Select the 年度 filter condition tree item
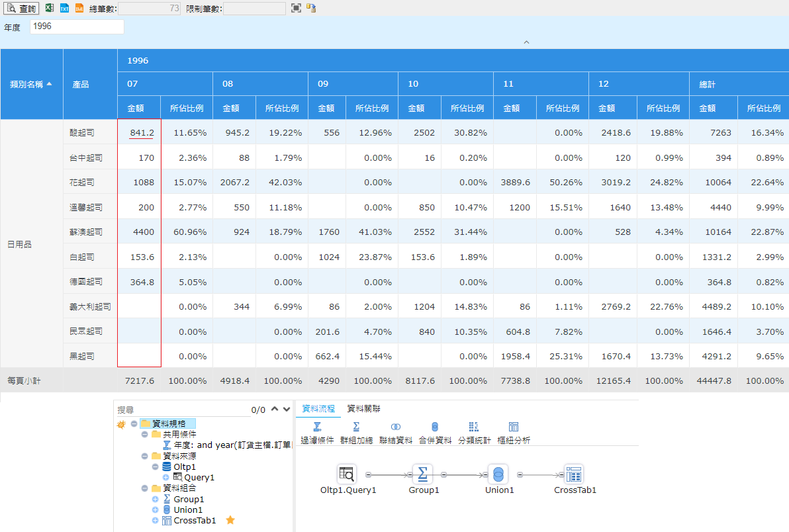The width and height of the screenshot is (789, 532). point(228,445)
